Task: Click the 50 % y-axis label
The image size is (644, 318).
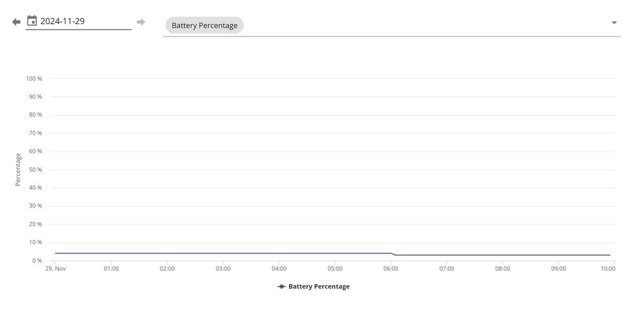Action: click(35, 170)
